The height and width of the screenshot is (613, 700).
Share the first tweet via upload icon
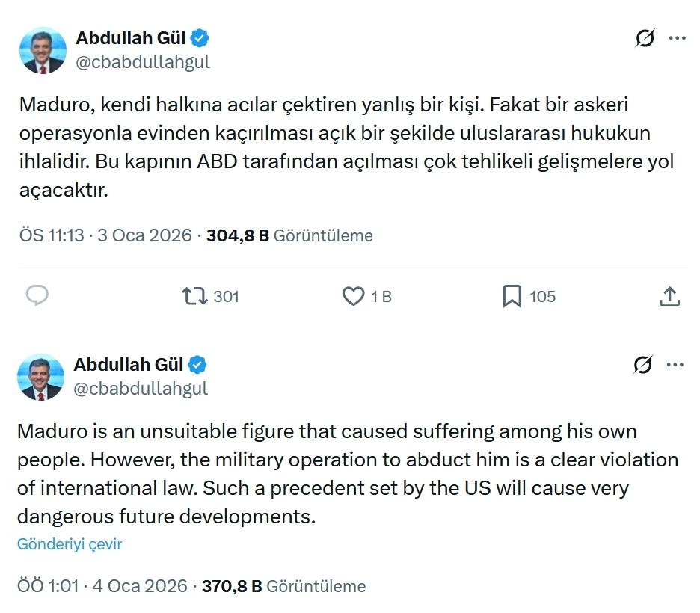(x=669, y=296)
